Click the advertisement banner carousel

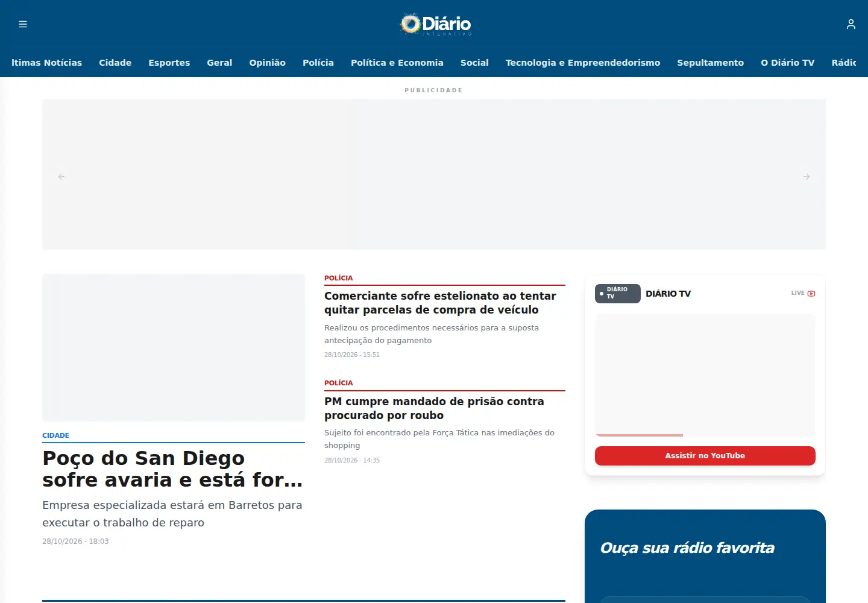[x=434, y=174]
